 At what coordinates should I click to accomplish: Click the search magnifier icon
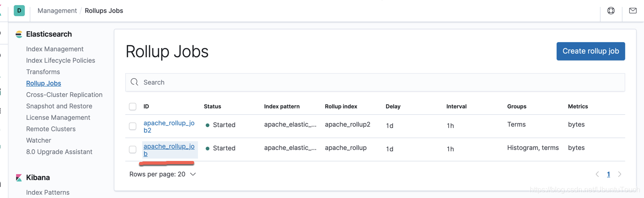pyautogui.click(x=134, y=82)
